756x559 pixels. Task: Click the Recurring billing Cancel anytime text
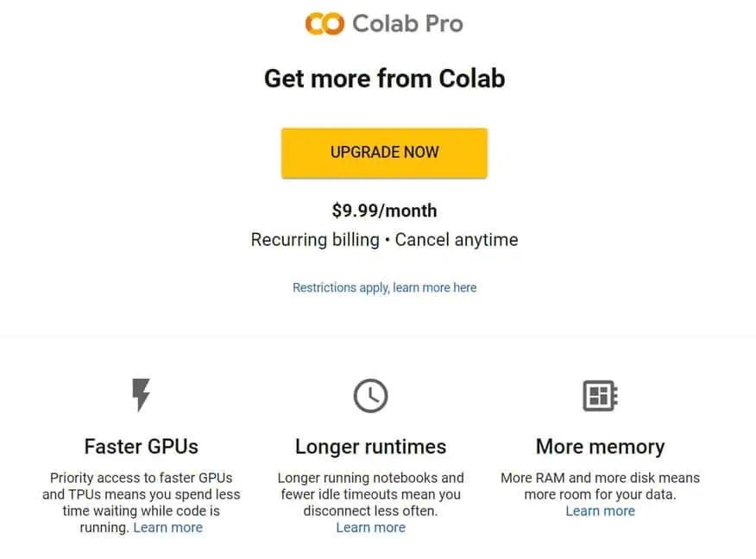point(384,240)
